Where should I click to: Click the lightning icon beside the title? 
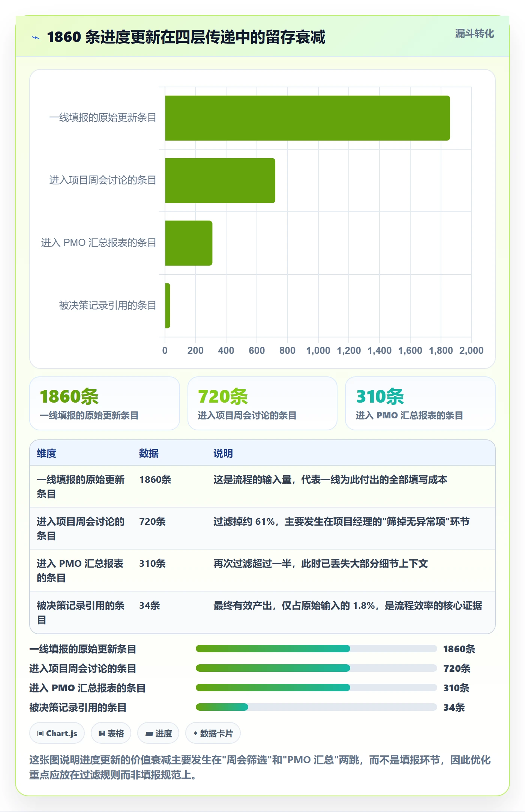click(36, 37)
